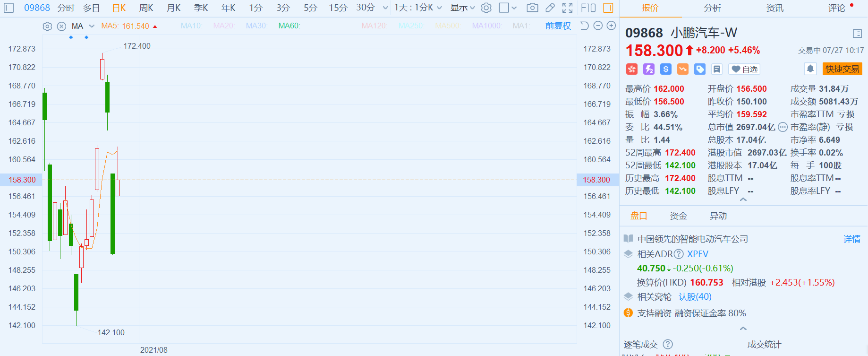Viewport: 868px width, 356px height.
Task: Toggle MA500 moving average line
Action: click(447, 26)
